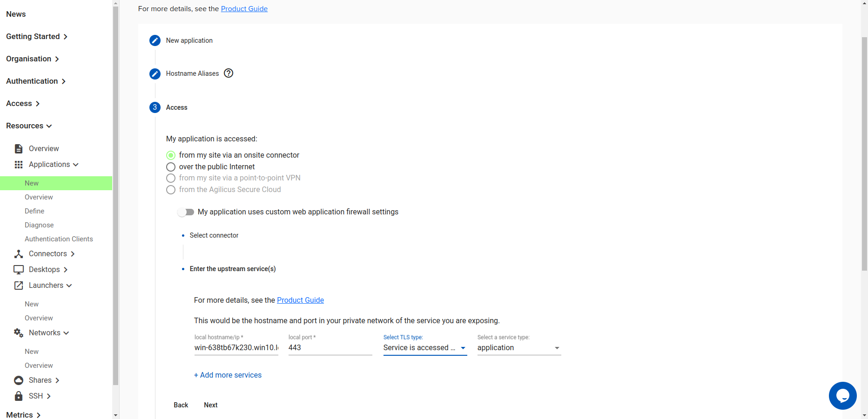This screenshot has width=868, height=419.
Task: Select the Connectors icon in the sidebar
Action: [18, 253]
